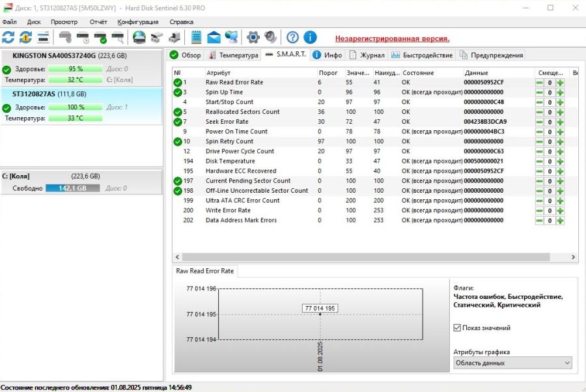Toggle the 'Показ значений' checkbox
The height and width of the screenshot is (392, 586).
coord(457,328)
